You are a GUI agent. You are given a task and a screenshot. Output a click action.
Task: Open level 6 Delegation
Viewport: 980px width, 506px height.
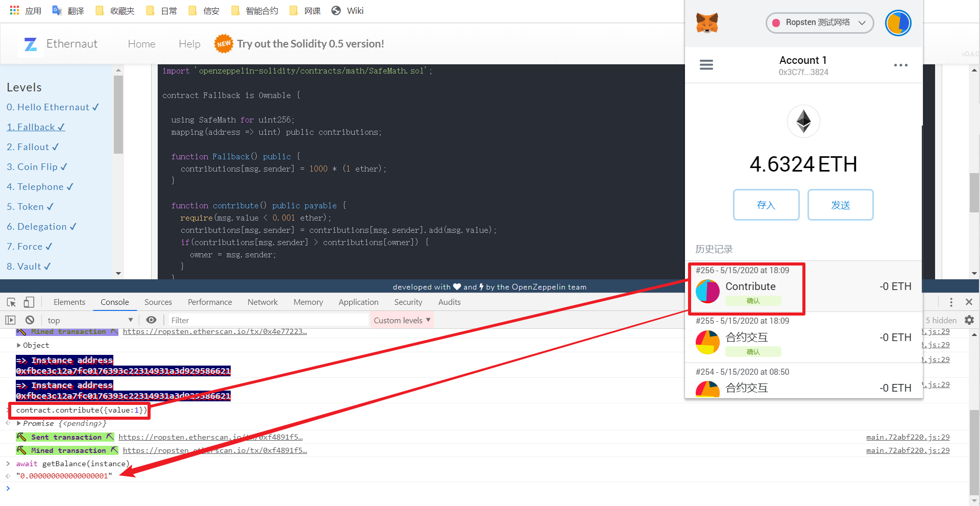click(42, 227)
